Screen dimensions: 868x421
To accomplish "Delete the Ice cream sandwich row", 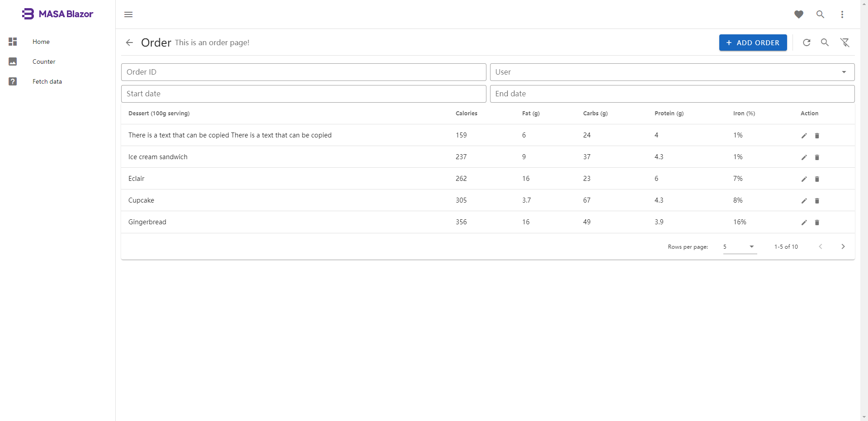I will tap(817, 157).
